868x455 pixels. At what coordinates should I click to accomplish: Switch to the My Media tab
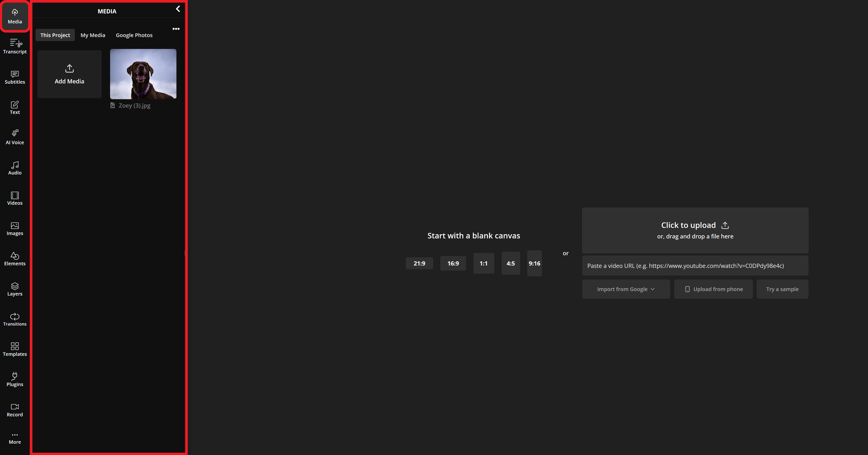click(92, 35)
